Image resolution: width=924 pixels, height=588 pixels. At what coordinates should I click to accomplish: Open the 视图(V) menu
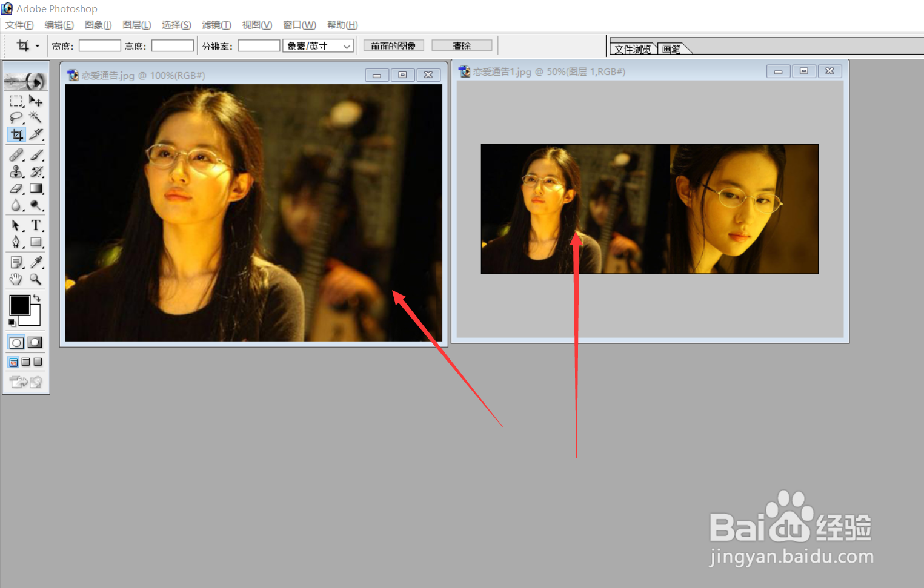257,25
